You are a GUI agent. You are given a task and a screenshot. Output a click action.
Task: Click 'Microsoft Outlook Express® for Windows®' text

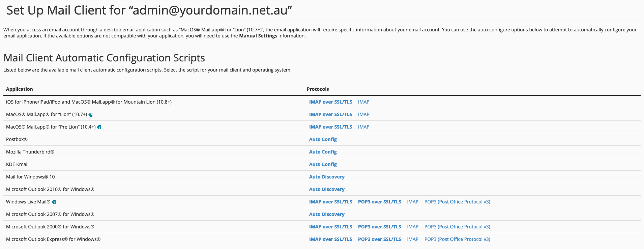tap(53, 239)
